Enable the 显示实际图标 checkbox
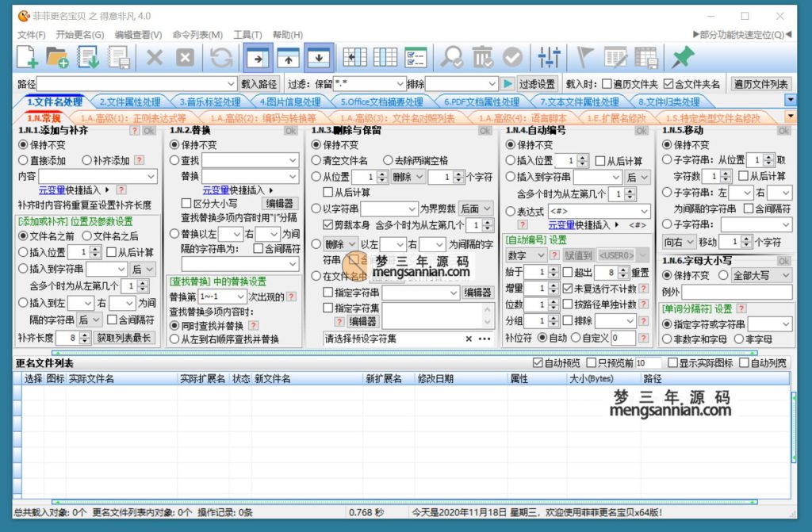Image resolution: width=812 pixels, height=532 pixels. point(672,362)
